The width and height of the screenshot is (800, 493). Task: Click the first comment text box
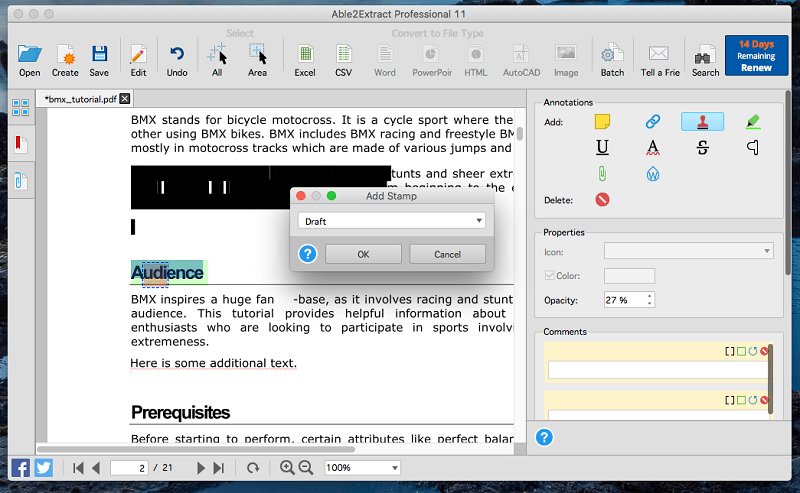pyautogui.click(x=657, y=370)
